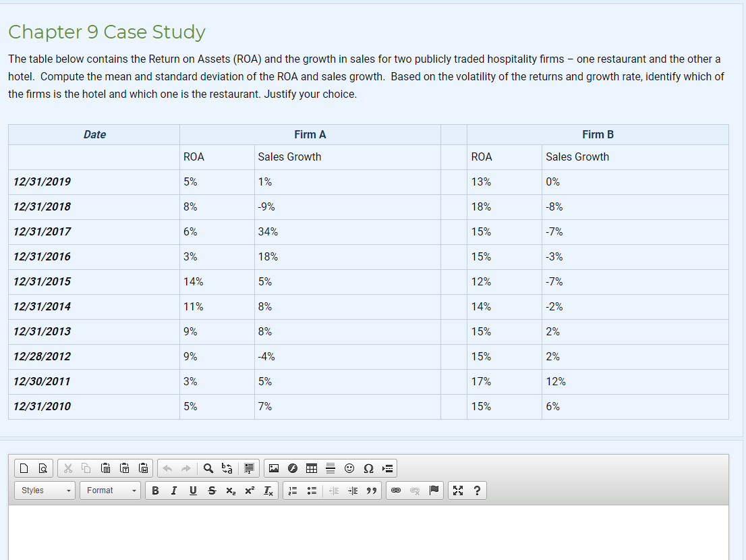Viewport: 746px width, 560px height.
Task: Click the Firm A column header
Action: 310,135
